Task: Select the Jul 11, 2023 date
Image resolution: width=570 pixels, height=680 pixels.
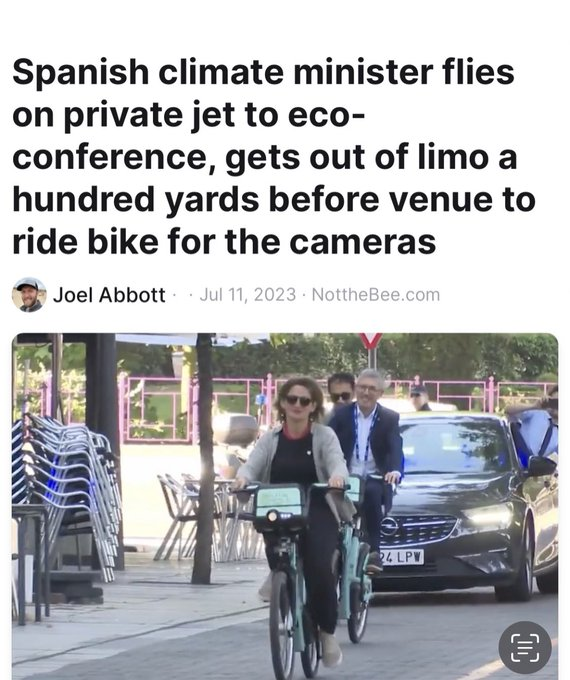Action: tap(248, 295)
